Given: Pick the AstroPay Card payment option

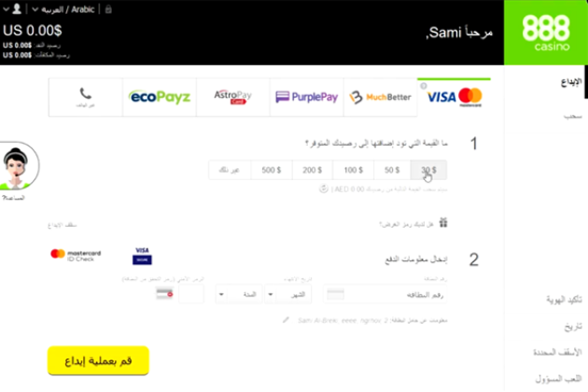Looking at the screenshot, I should [x=233, y=97].
